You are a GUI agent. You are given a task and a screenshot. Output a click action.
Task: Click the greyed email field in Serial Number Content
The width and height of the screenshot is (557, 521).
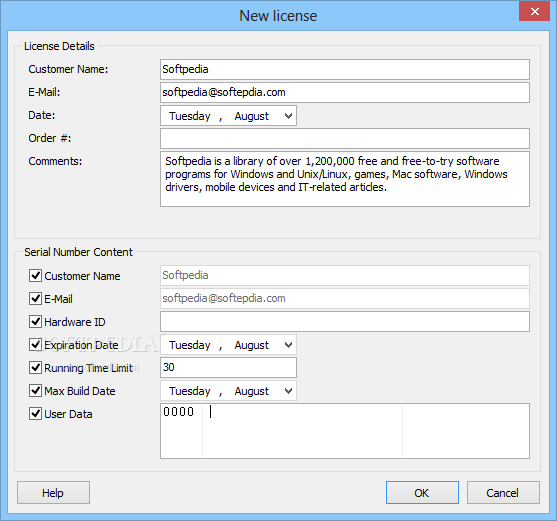click(345, 298)
